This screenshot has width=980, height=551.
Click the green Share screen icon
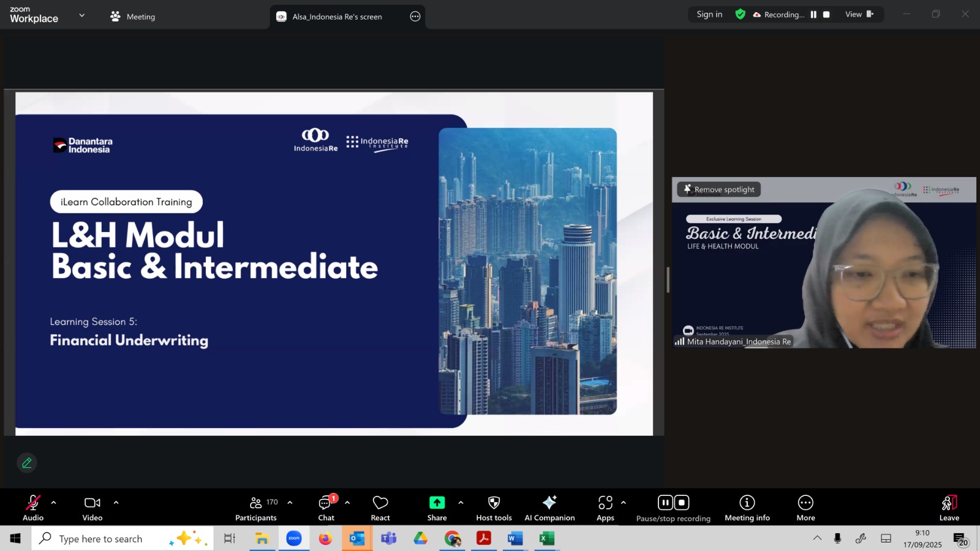pos(437,503)
